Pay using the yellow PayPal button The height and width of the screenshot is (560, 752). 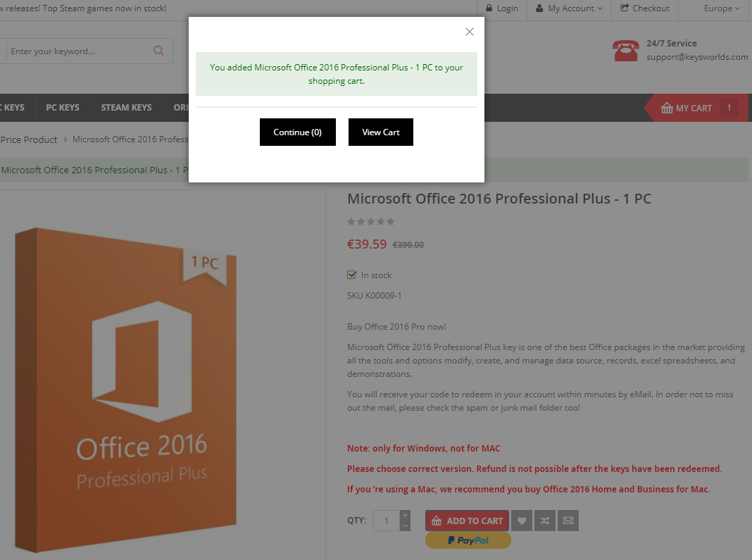pos(468,540)
